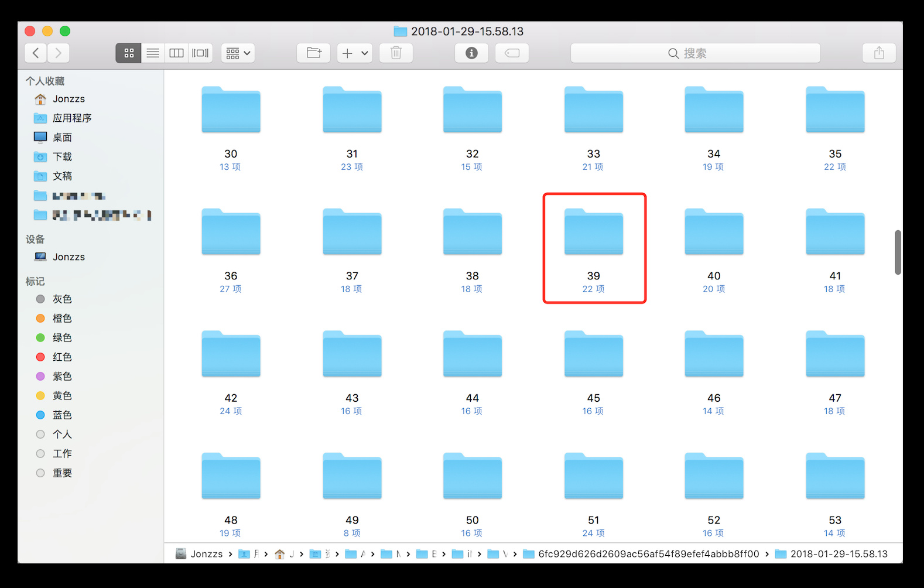
Task: Click the share icon in toolbar
Action: (x=879, y=53)
